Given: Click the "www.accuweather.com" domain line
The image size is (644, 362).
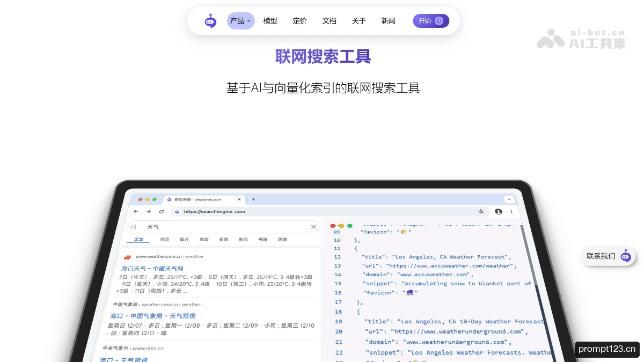Looking at the screenshot, I should pos(418,275).
